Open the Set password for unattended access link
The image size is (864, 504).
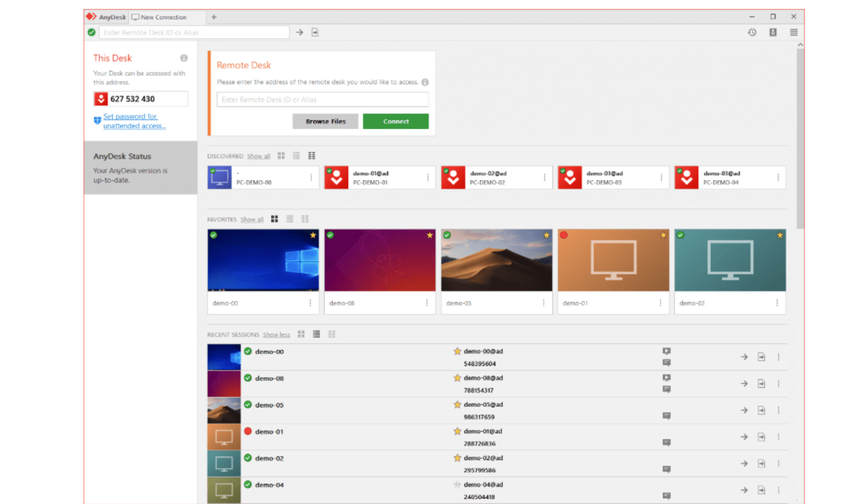coord(133,120)
